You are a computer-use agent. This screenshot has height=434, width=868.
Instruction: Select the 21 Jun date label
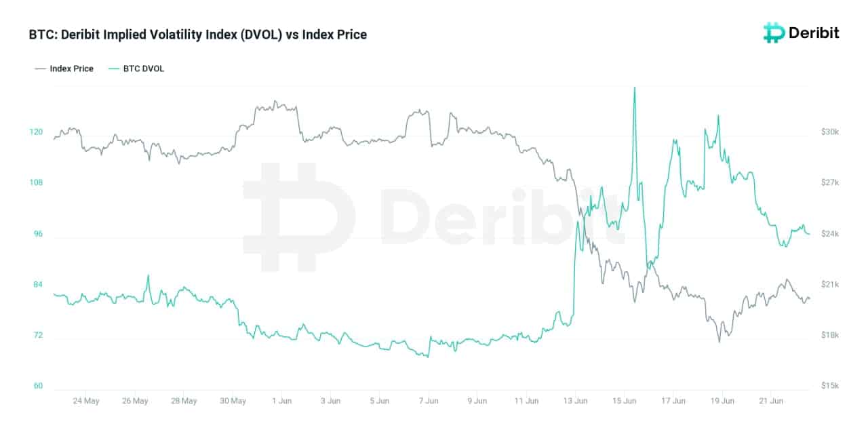pyautogui.click(x=771, y=401)
